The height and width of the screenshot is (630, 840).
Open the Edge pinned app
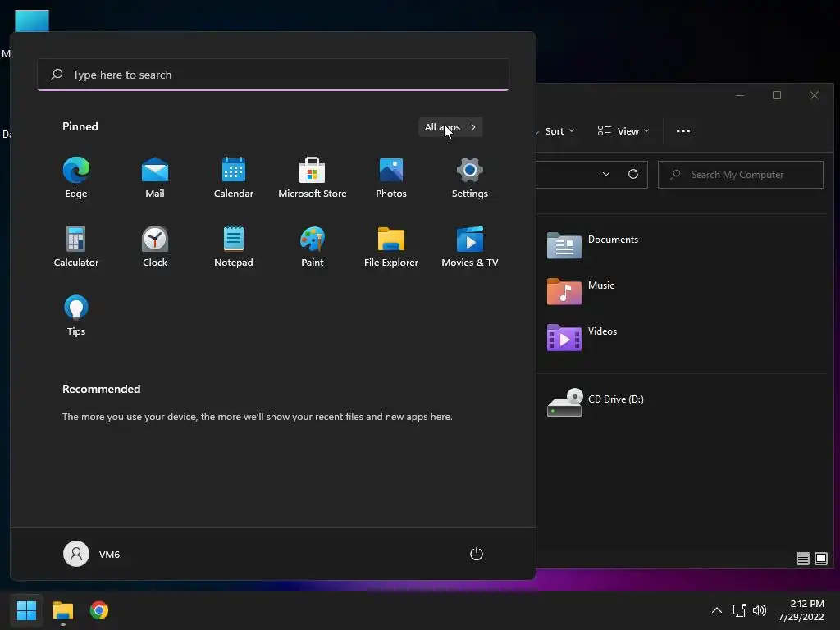point(76,178)
